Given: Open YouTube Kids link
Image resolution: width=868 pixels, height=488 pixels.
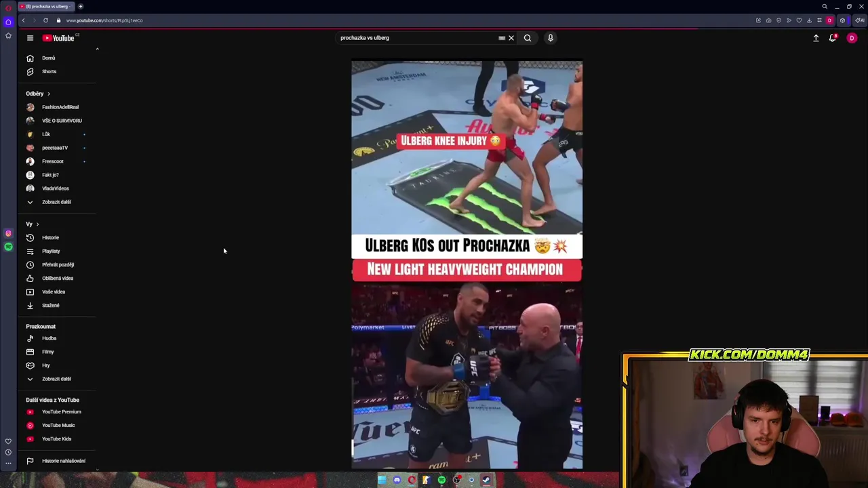Looking at the screenshot, I should tap(58, 439).
